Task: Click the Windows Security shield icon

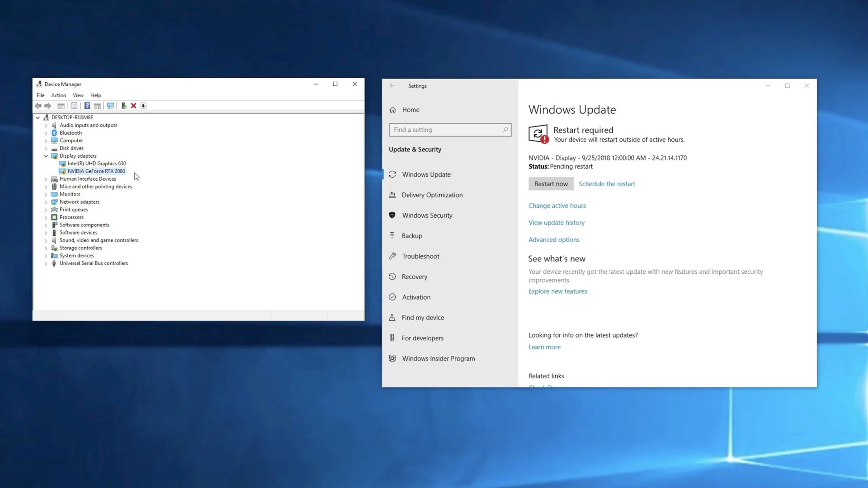Action: [x=392, y=215]
